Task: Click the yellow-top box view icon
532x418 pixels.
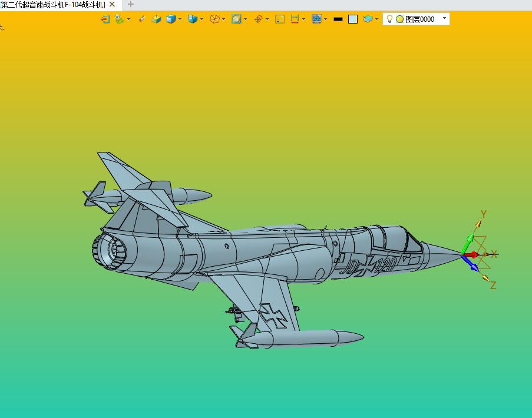Action: (x=156, y=19)
